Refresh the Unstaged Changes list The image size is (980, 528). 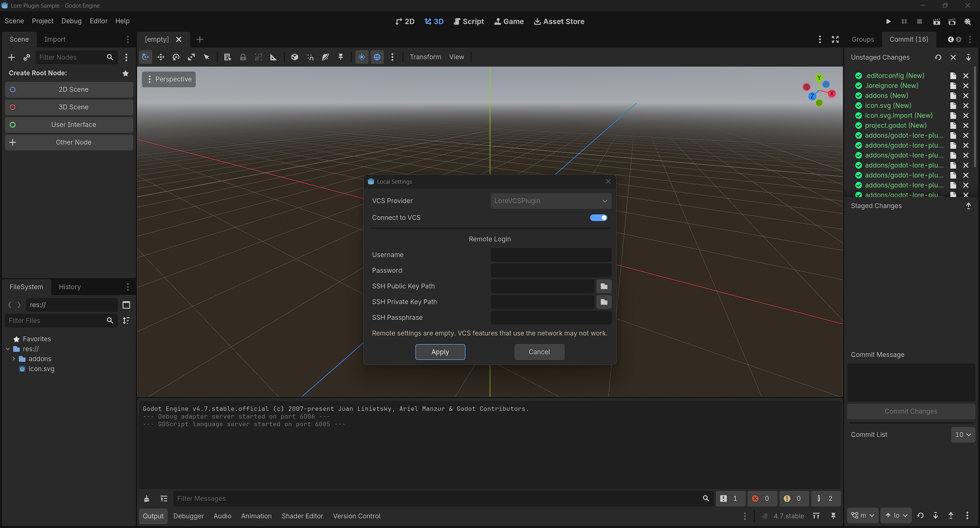[x=938, y=57]
